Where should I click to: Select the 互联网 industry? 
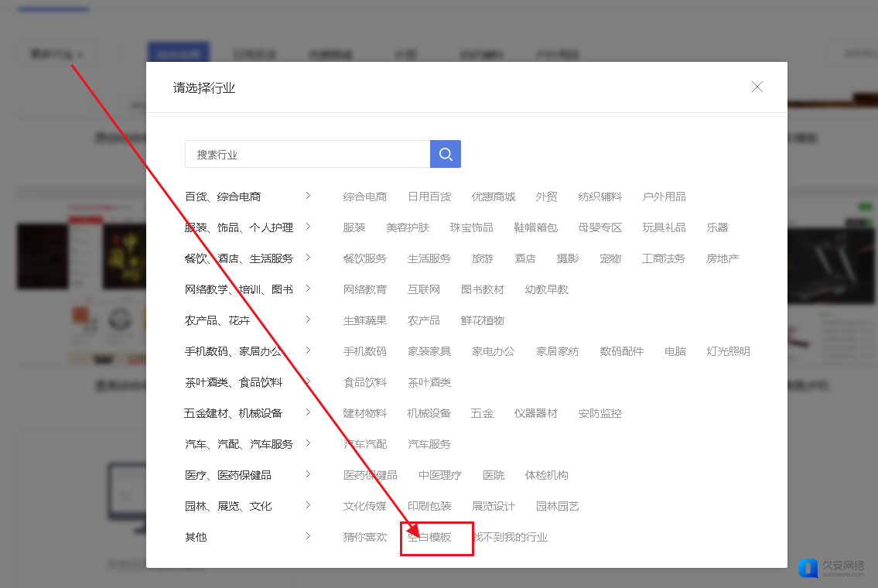[x=424, y=289]
